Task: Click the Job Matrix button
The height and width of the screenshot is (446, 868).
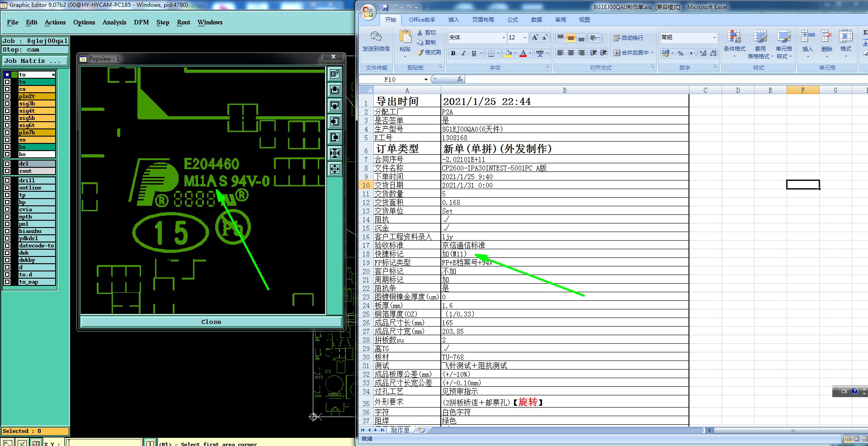Action: (35, 61)
